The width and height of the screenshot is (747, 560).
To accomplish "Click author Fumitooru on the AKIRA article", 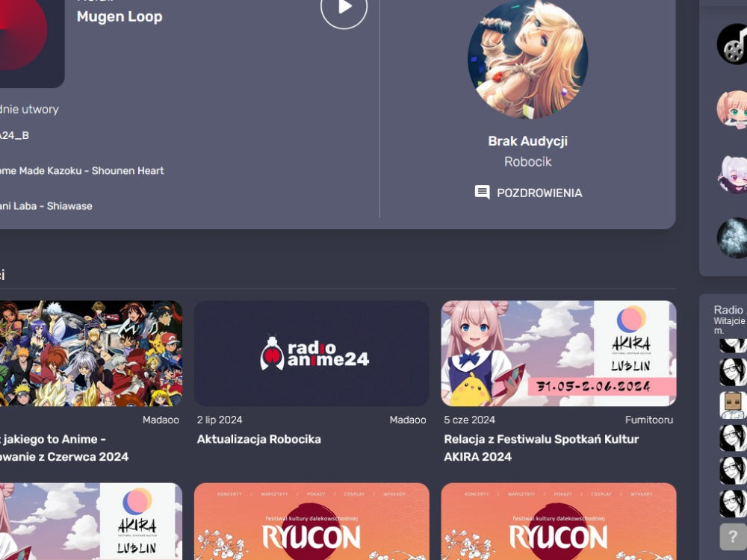I will pyautogui.click(x=649, y=420).
